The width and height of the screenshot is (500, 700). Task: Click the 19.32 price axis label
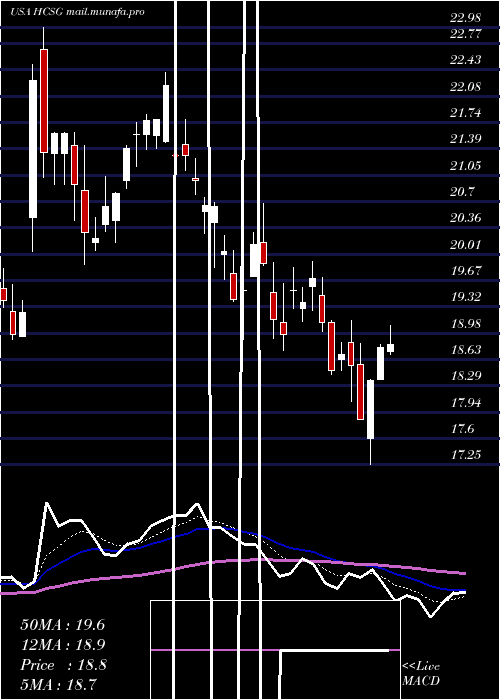pyautogui.click(x=465, y=297)
